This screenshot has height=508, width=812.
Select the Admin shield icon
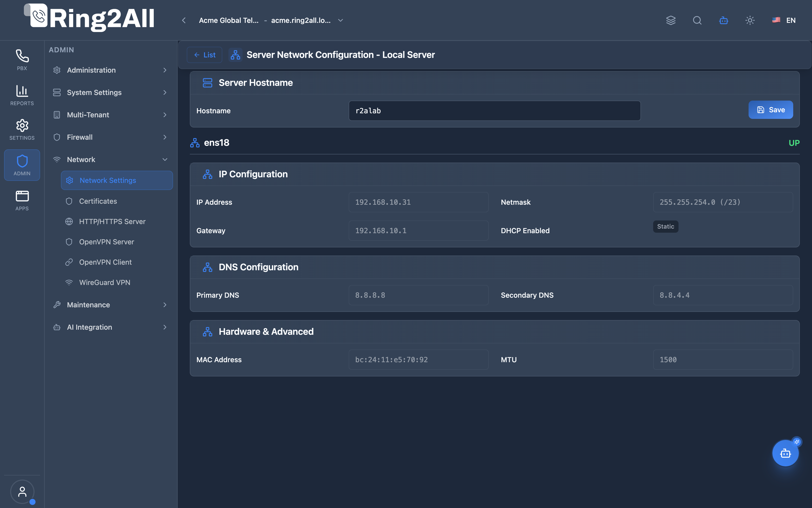[x=22, y=165]
